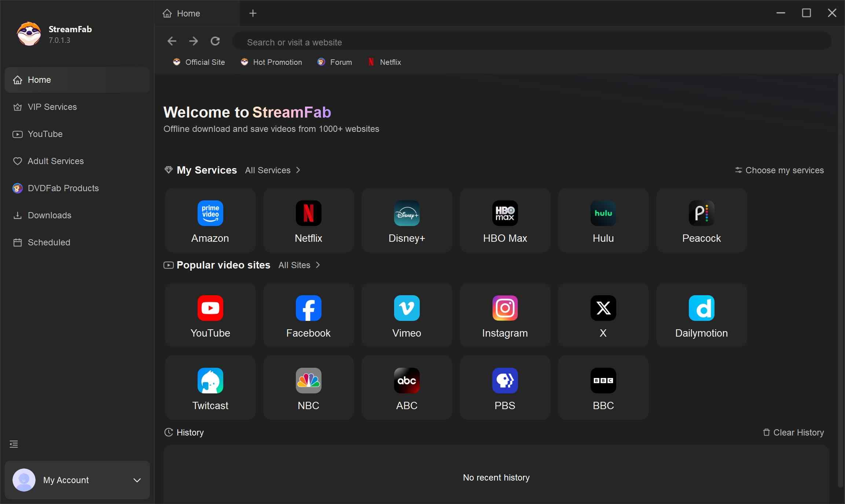Collapse the sidebar using the bottom-left toggle
This screenshot has width=845, height=504.
click(13, 444)
